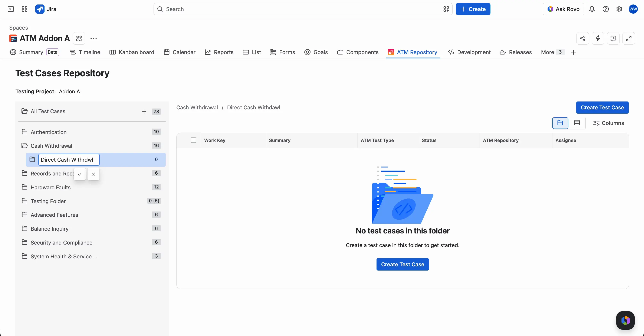
Task: Collapse the sidebar panel icon
Action: 11,9
